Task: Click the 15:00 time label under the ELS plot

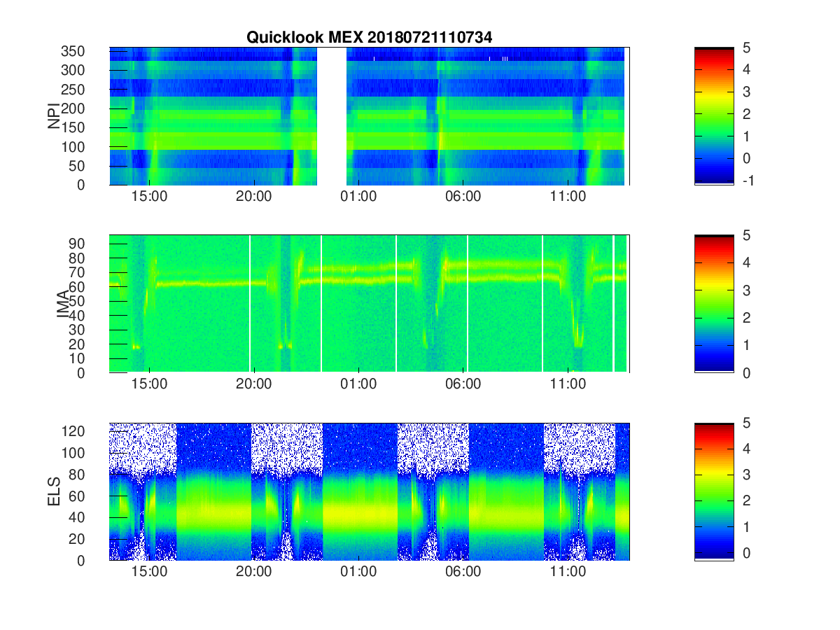Action: coord(149,572)
